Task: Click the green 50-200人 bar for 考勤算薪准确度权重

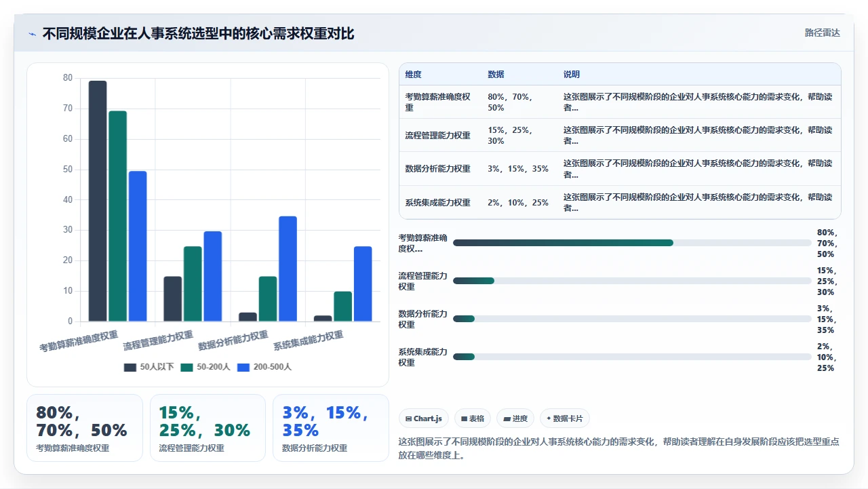Action: (117, 216)
